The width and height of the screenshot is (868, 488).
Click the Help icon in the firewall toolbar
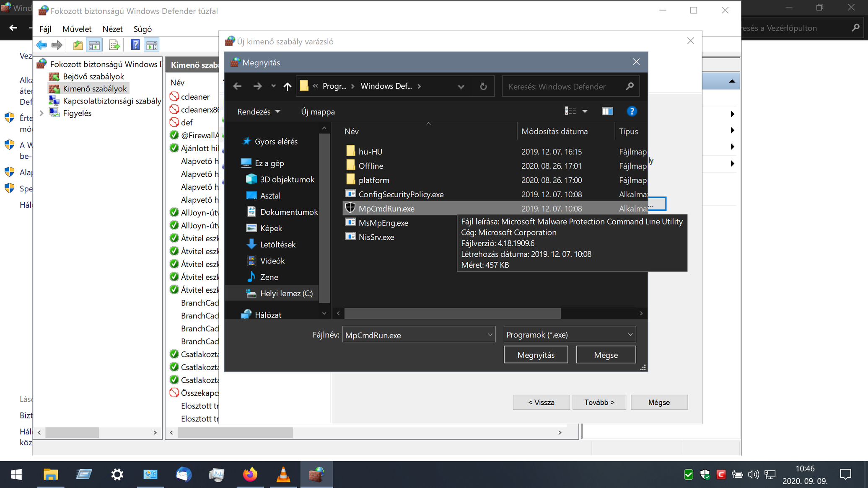pyautogui.click(x=135, y=45)
